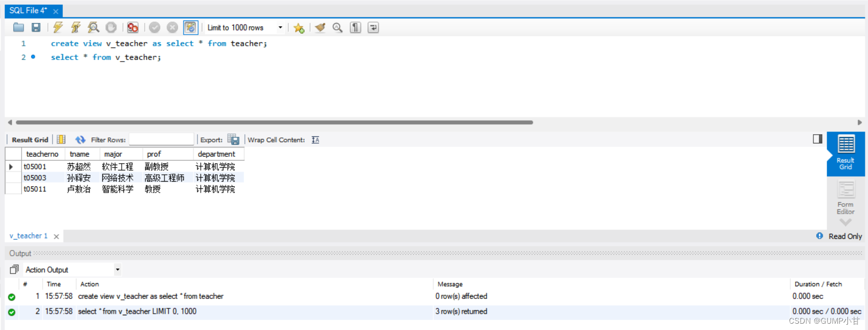Open a SQL script file
868x330 pixels.
click(18, 27)
